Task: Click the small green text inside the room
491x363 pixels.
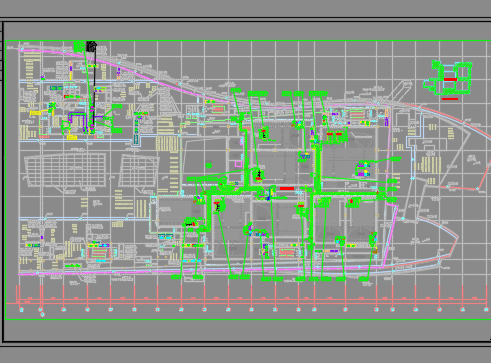Action: pos(209,165)
